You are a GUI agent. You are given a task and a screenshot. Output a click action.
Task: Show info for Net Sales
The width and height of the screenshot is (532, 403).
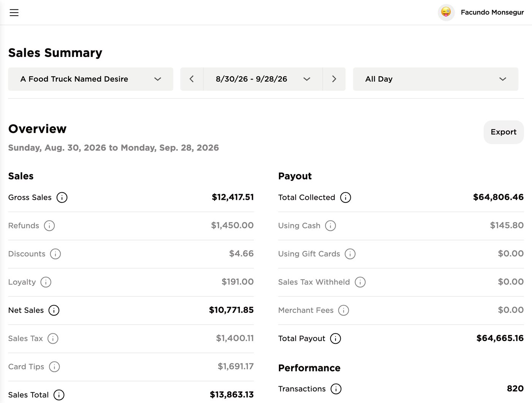(x=54, y=310)
